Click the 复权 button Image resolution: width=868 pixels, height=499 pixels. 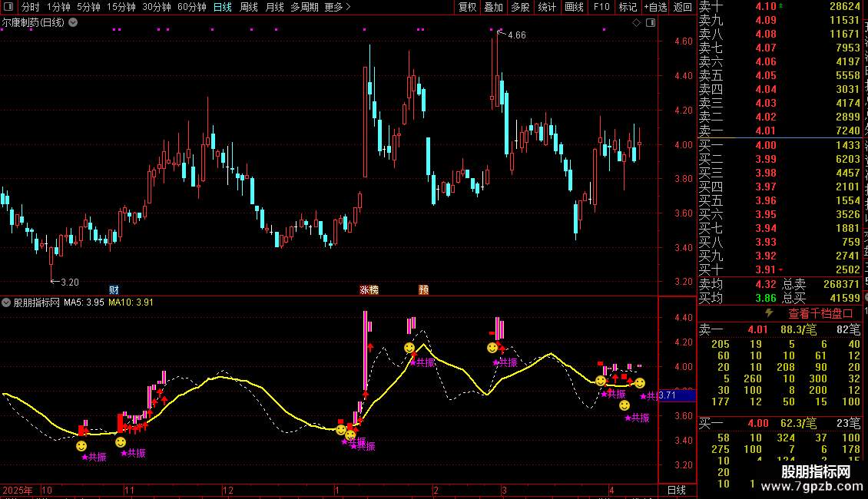[x=467, y=7]
